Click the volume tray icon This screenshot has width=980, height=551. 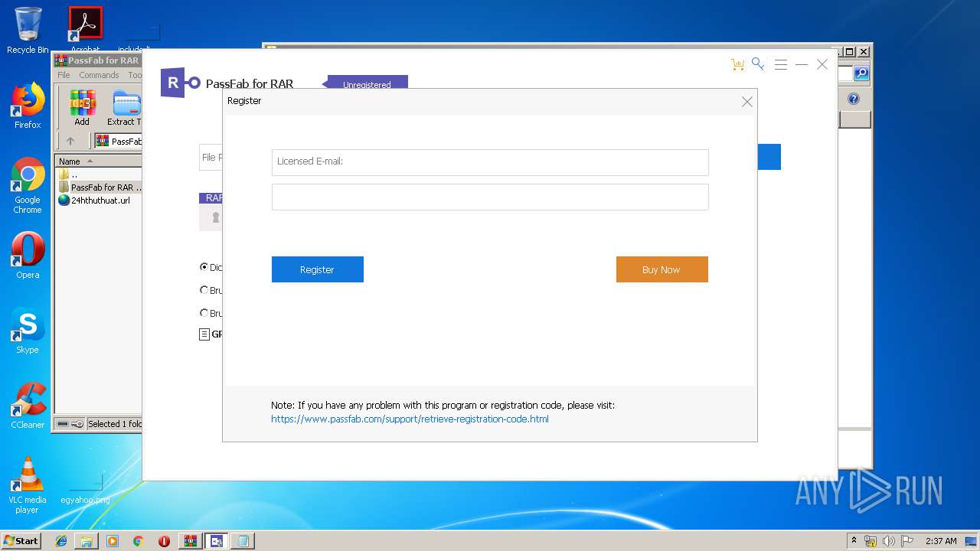[889, 541]
